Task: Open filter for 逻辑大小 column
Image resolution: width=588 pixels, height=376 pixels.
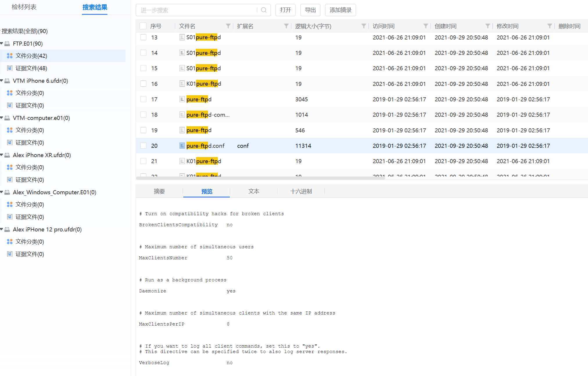Action: pyautogui.click(x=363, y=26)
